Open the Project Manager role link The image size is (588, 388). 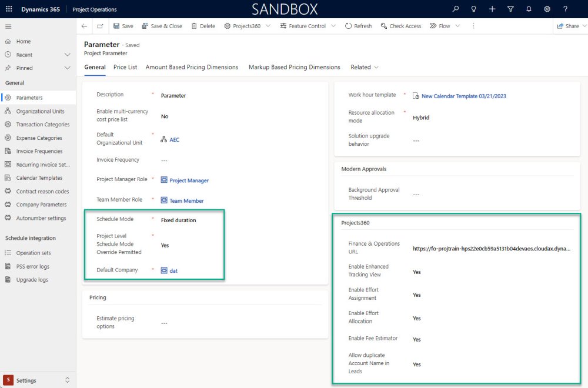[189, 180]
